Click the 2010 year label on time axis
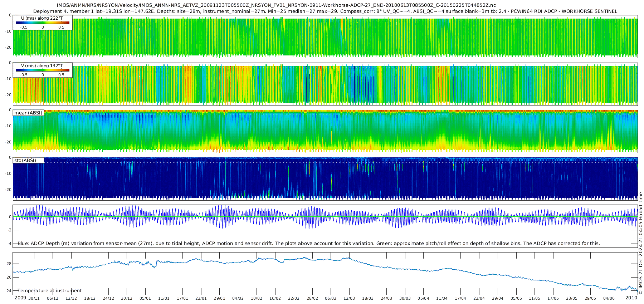The height and width of the screenshot is (304, 644). (x=631, y=298)
